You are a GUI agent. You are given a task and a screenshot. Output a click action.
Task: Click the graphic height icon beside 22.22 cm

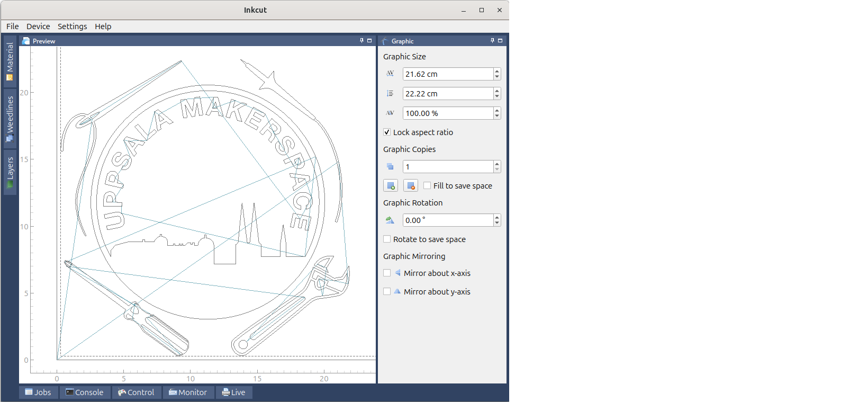coord(390,93)
